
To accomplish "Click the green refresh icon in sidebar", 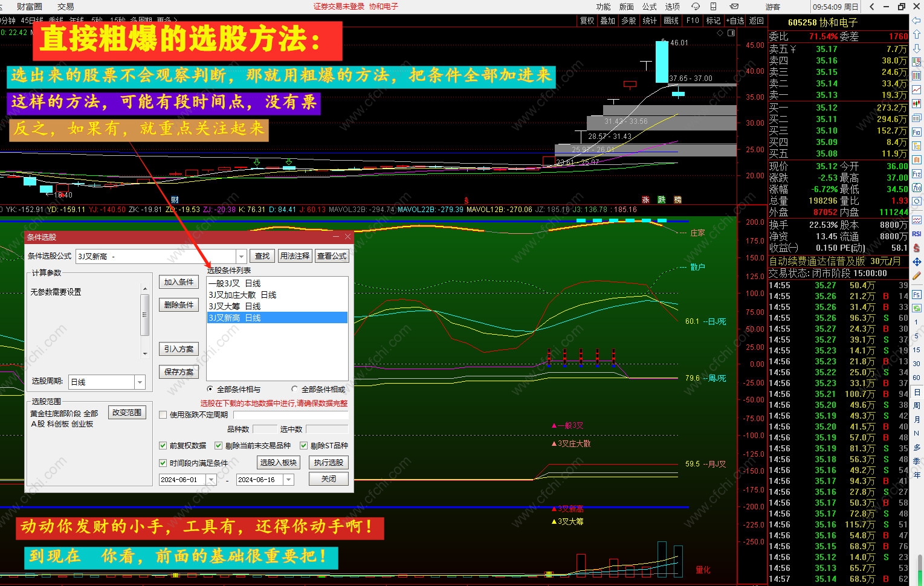I will (917, 308).
